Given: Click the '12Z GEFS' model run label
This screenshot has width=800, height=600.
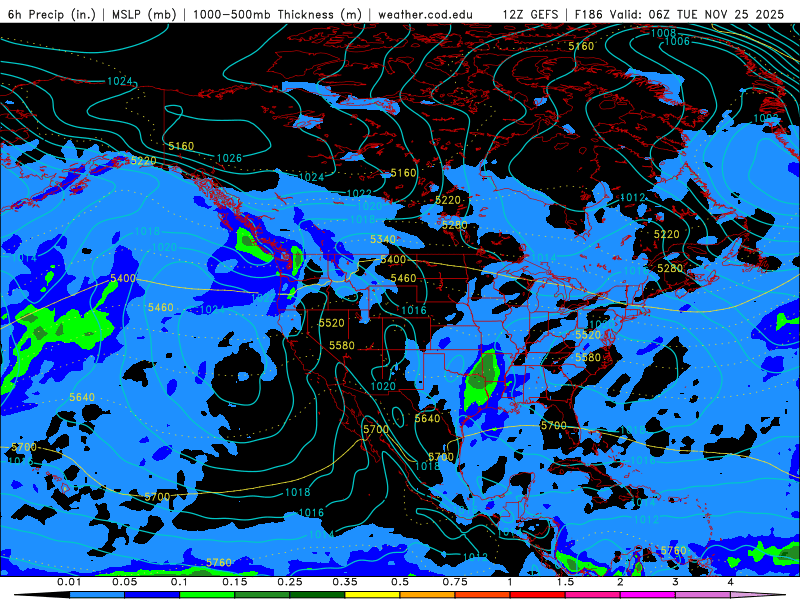Looking at the screenshot, I should [531, 14].
